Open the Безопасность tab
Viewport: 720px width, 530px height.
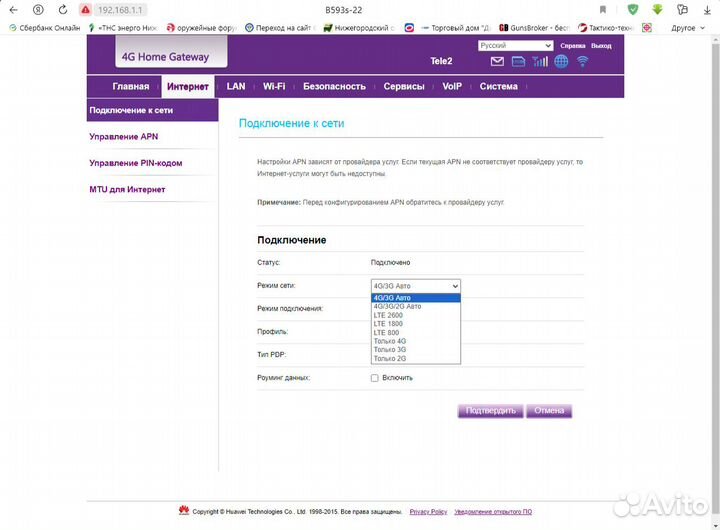coord(334,87)
